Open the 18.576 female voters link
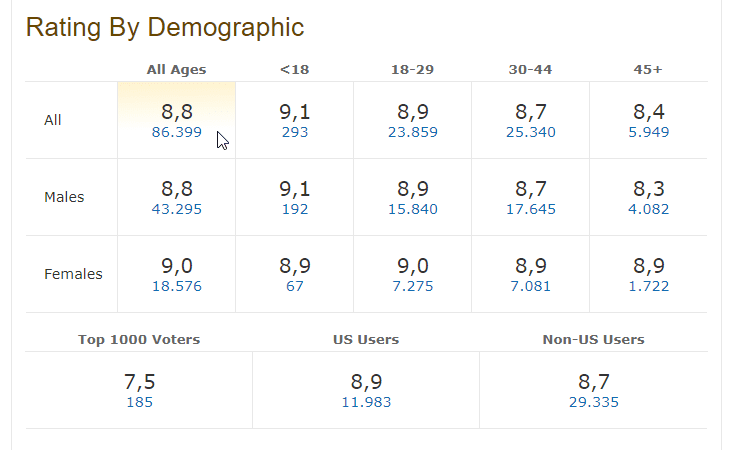735x450 pixels. point(177,286)
